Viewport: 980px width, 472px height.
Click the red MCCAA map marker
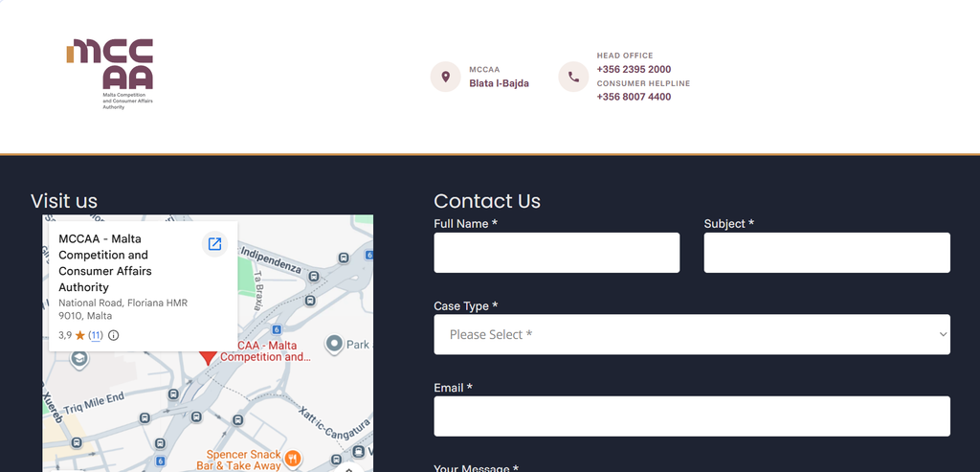(208, 357)
